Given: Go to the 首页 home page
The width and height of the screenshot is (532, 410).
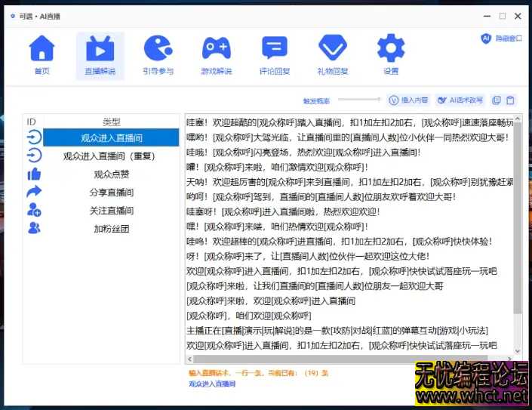Looking at the screenshot, I should tap(42, 55).
